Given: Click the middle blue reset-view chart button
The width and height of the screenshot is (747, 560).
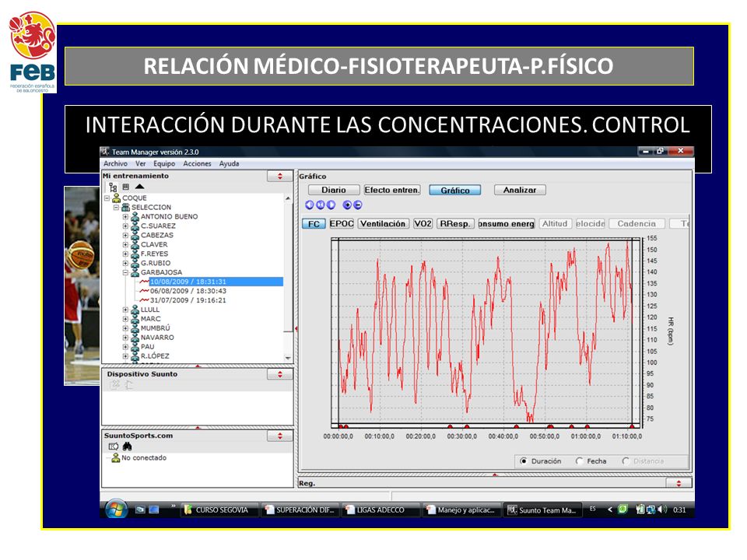Looking at the screenshot, I should (x=320, y=205).
